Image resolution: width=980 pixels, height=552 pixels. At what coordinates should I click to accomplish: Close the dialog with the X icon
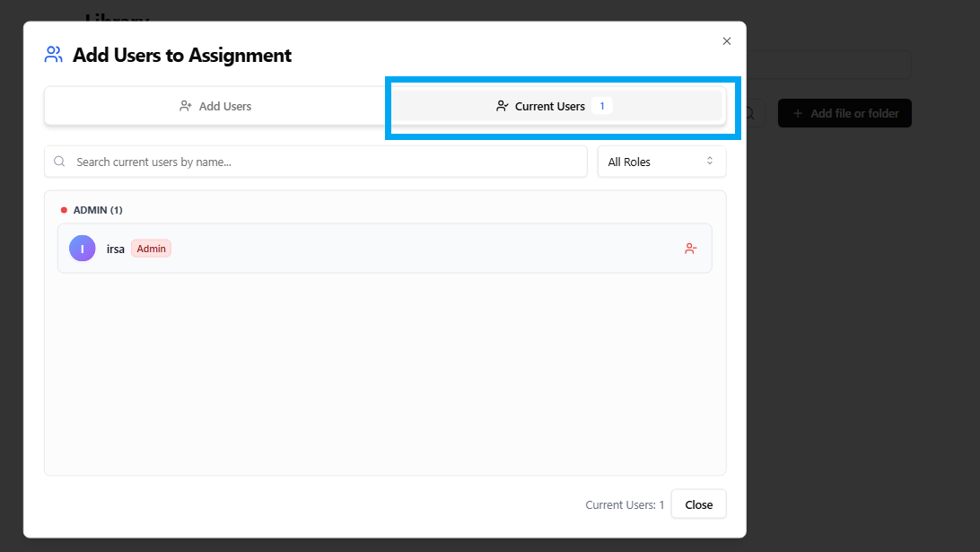coord(727,41)
